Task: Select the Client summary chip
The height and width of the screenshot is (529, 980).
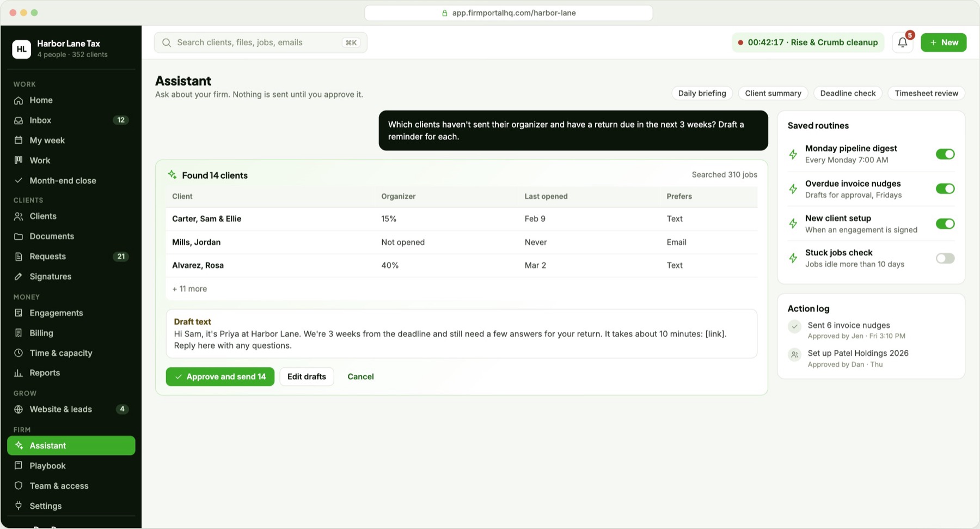Action: pyautogui.click(x=773, y=93)
